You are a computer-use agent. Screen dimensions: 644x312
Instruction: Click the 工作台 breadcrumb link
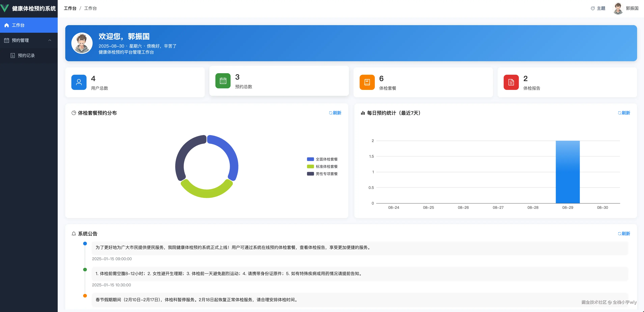click(x=70, y=8)
